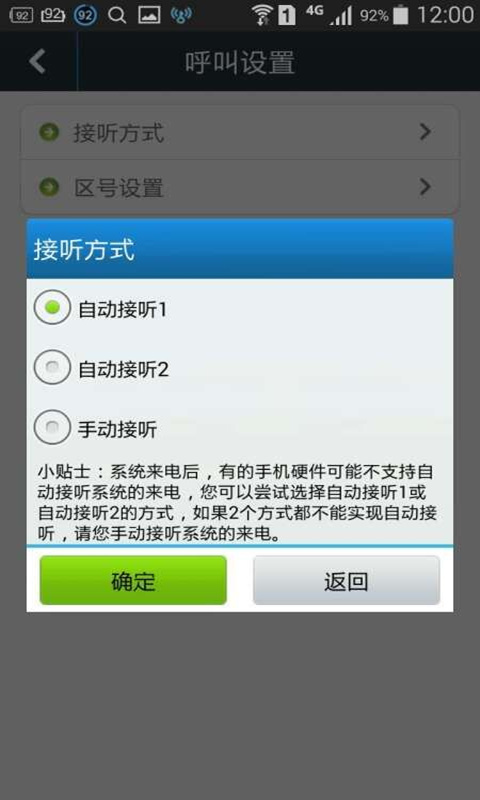This screenshot has height=800, width=480.
Task: Expand the 区号设置 row chevron
Action: [425, 187]
